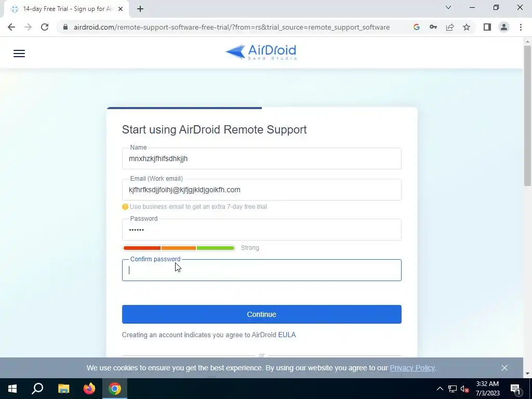Share this page icon

point(450,27)
